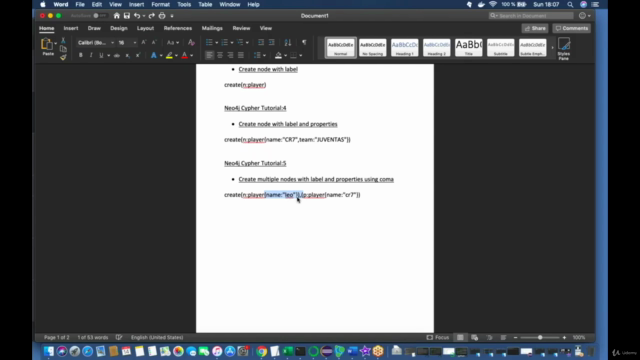Toggle Bold formatting

80,55
